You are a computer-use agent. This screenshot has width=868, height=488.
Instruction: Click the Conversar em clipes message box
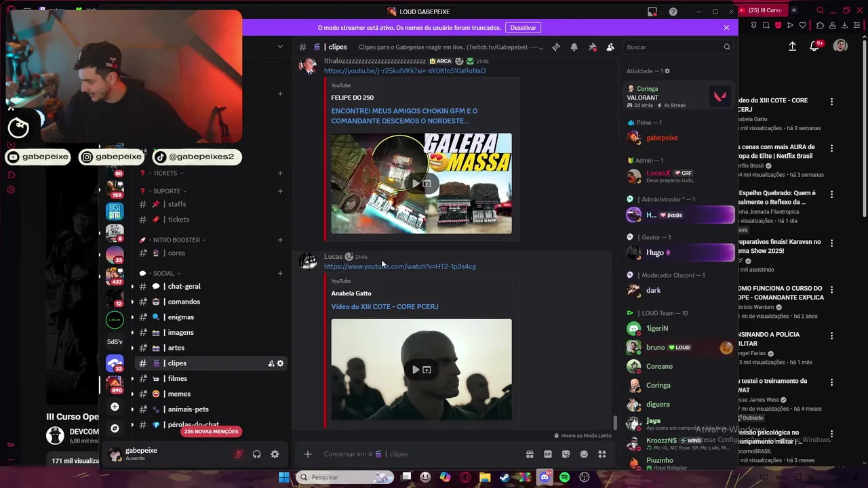420,454
